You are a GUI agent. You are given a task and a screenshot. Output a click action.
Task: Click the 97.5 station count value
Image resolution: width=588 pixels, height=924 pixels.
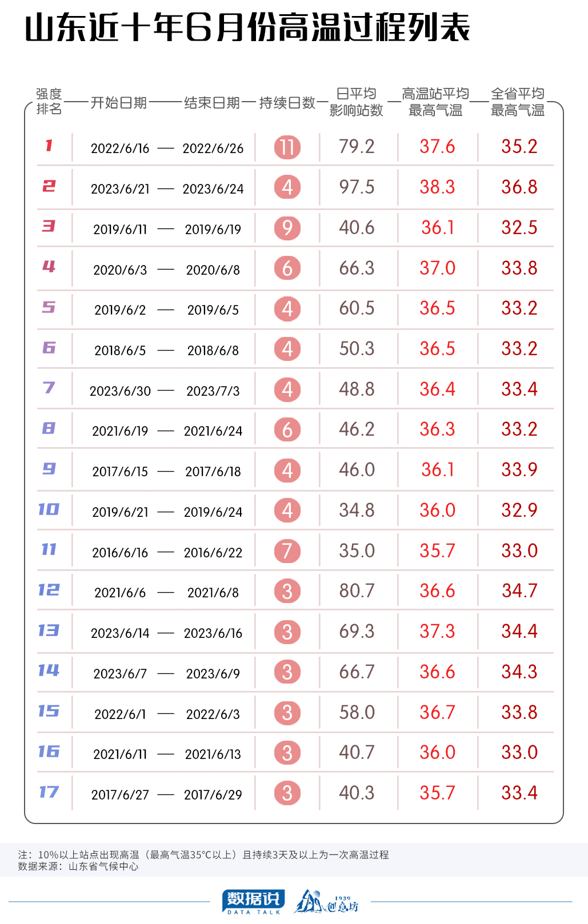click(357, 187)
